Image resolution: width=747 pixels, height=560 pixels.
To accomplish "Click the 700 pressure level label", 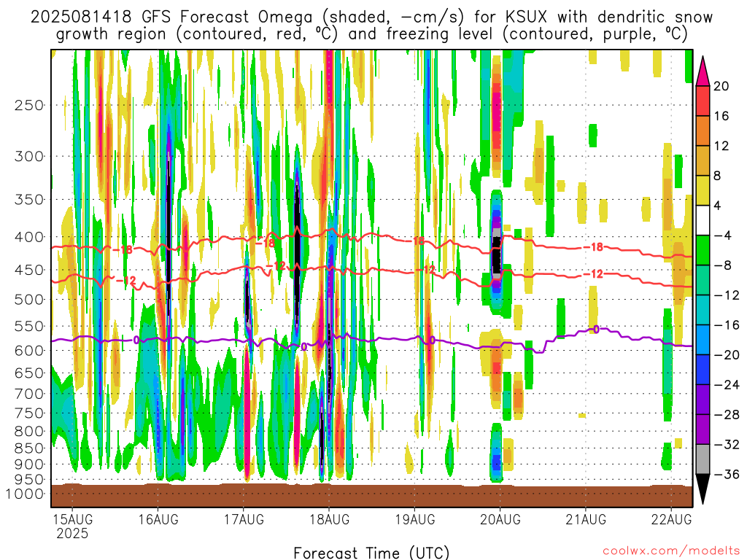I will [29, 394].
